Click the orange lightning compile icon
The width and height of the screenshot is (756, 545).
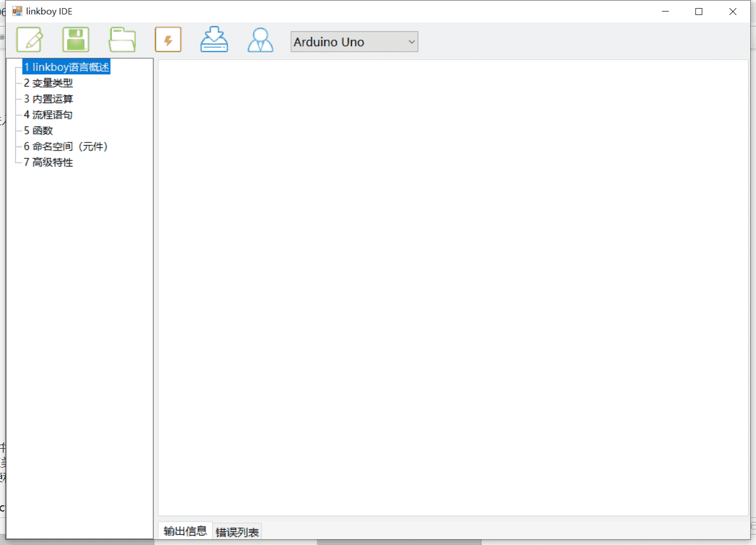168,40
